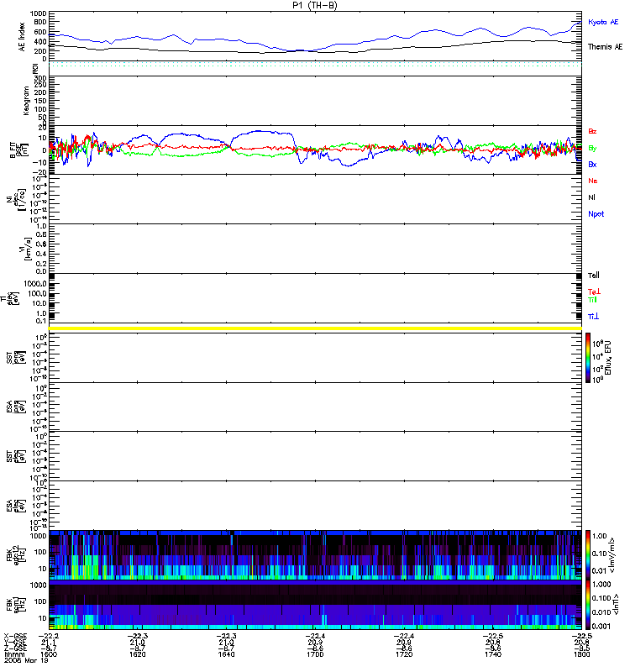Click the Eflux EFU color bar
Image resolution: width=630 pixels, height=672 pixels.
(588, 358)
